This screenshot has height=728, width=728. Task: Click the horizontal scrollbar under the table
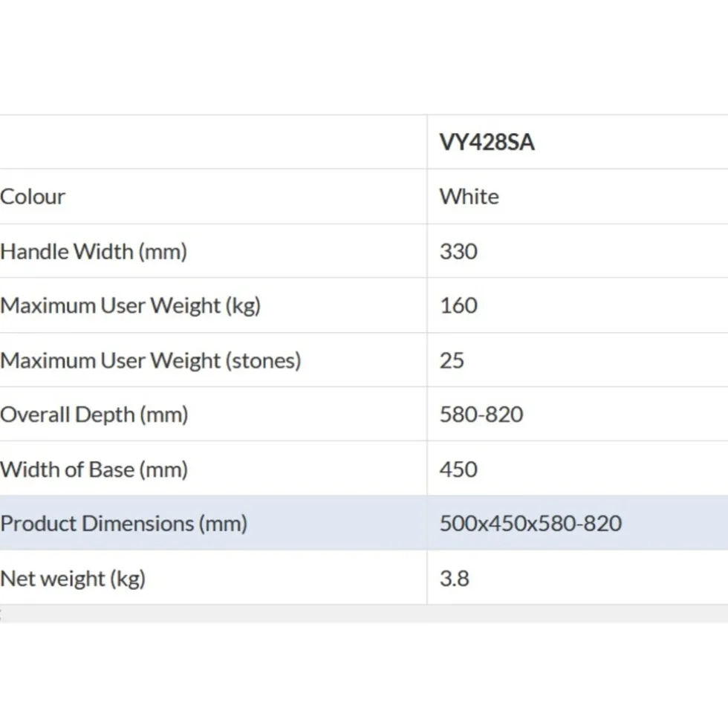click(x=364, y=614)
